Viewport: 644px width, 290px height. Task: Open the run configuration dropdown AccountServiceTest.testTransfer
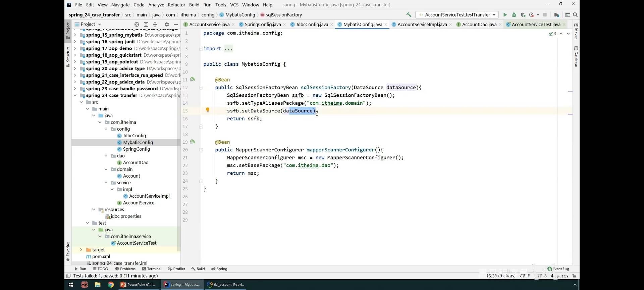pos(457,15)
